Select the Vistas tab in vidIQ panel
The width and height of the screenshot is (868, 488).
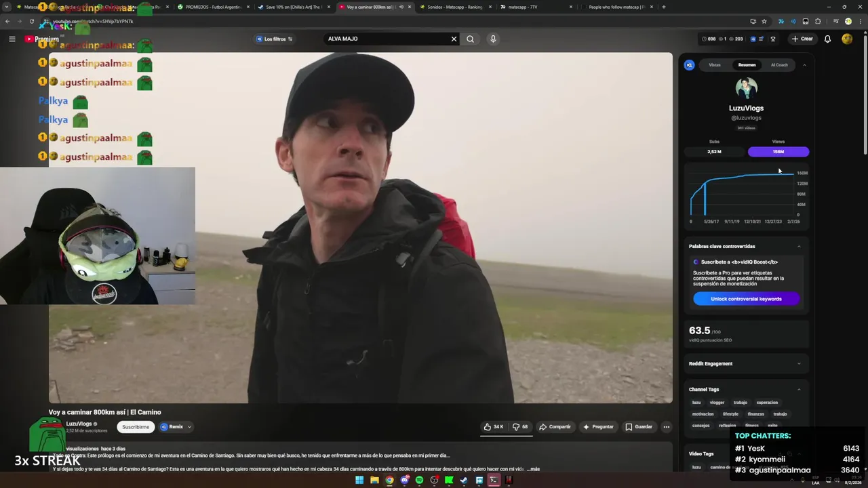pyautogui.click(x=715, y=65)
